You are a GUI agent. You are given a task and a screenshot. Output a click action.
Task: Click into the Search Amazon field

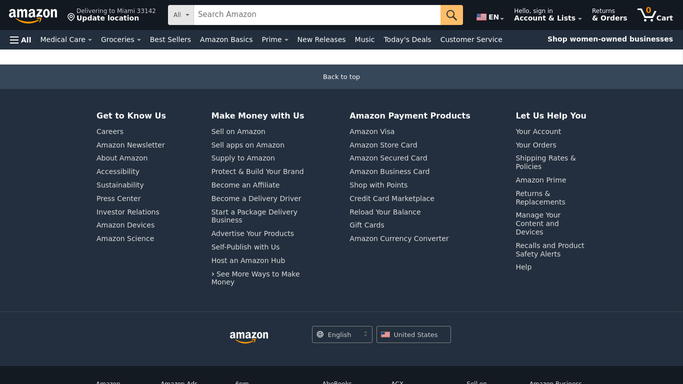(x=317, y=15)
